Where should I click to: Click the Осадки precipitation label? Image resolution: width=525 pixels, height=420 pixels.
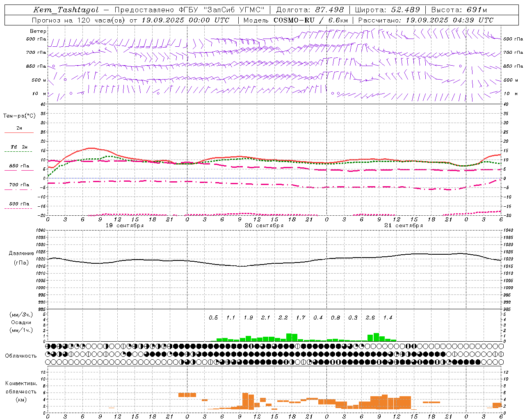click(x=21, y=322)
